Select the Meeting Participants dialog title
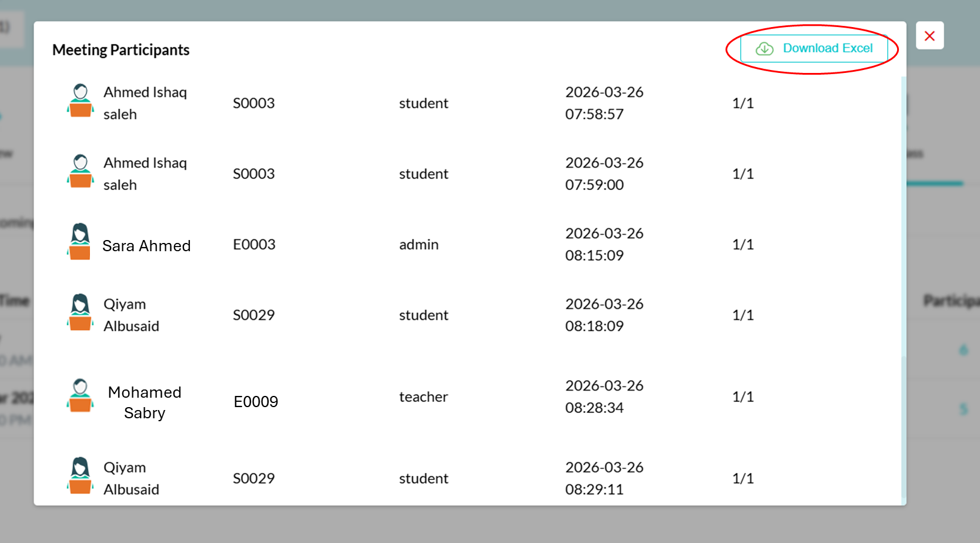Viewport: 980px width, 543px height. pyautogui.click(x=121, y=50)
